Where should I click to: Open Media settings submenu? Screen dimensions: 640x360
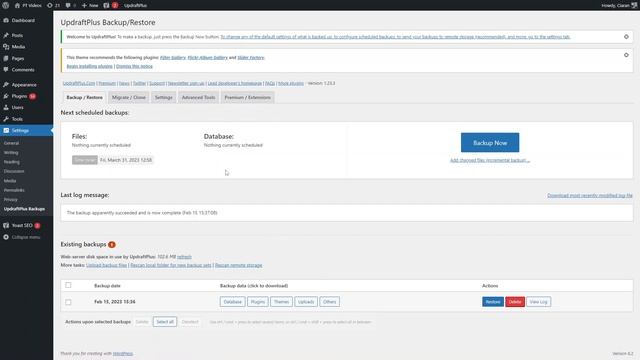[x=10, y=181]
